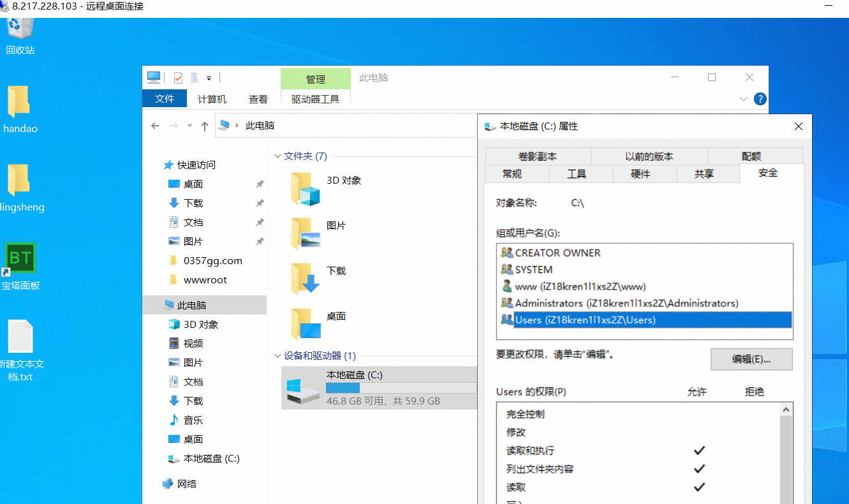This screenshot has width=849, height=504.
Task: Click the permissions list scrollbar up arrow
Action: click(786, 410)
